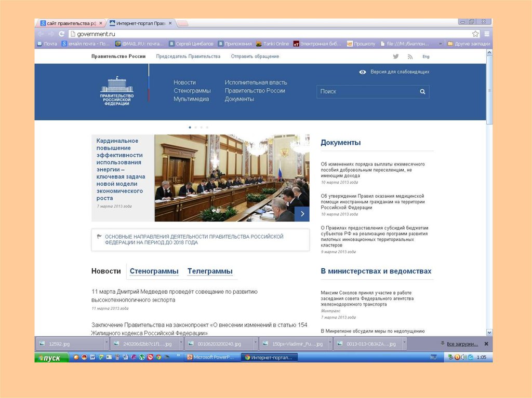Screen dimensions: 532x398
Task: Open the RSS feed icon
Action: click(410, 57)
